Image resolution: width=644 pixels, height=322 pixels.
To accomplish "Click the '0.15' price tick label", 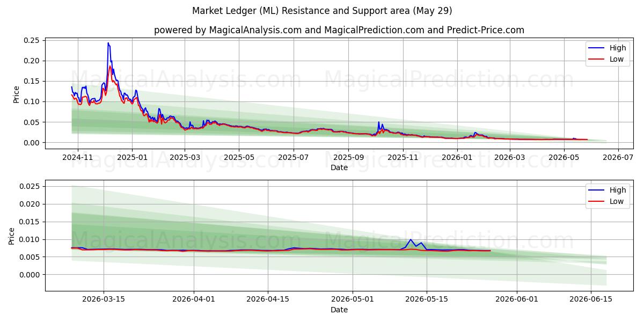I will point(32,81).
